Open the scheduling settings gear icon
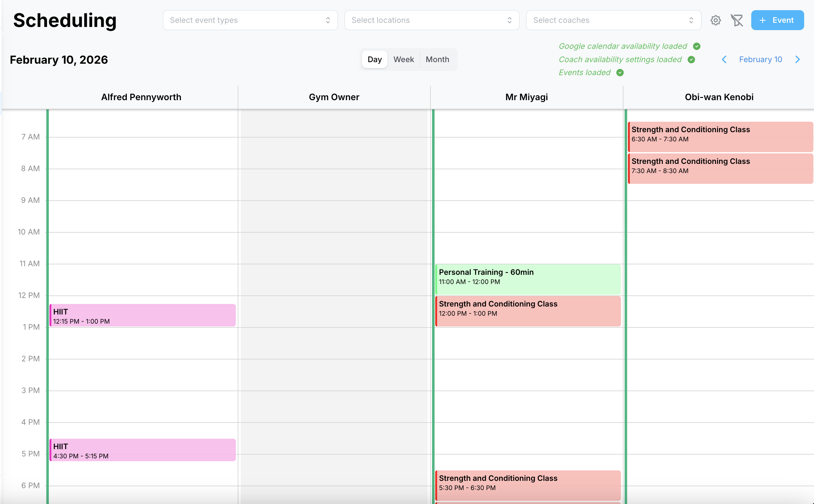 pyautogui.click(x=715, y=20)
